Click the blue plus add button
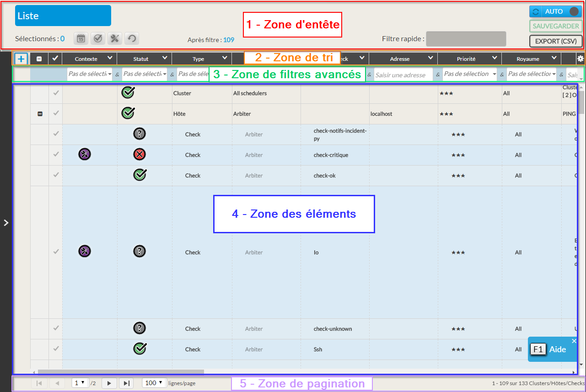This screenshot has width=586, height=392. 21,59
